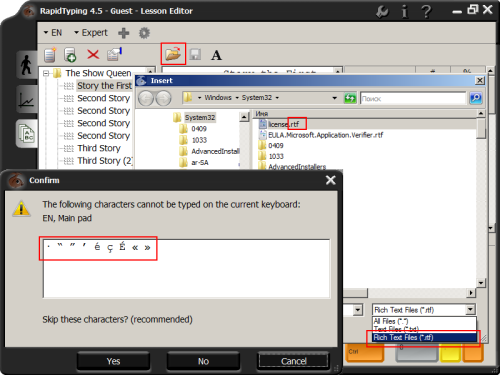This screenshot has width=500, height=375.
Task: Add new lesson with green plus icon
Action: (x=70, y=55)
